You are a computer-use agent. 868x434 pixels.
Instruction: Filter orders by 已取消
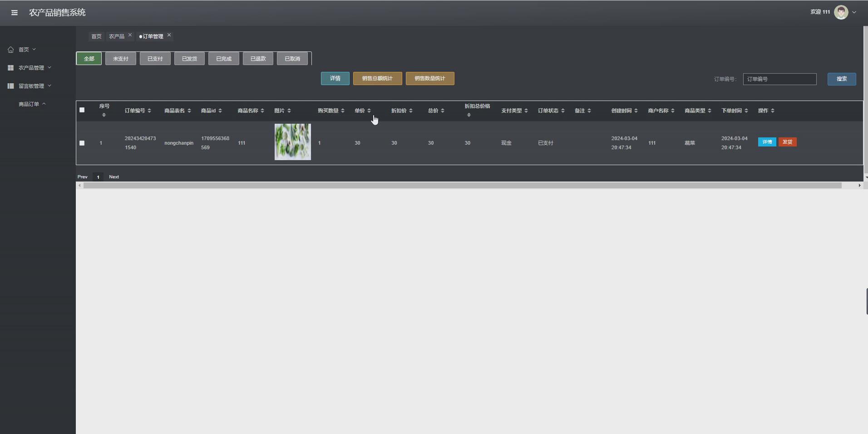click(x=292, y=59)
